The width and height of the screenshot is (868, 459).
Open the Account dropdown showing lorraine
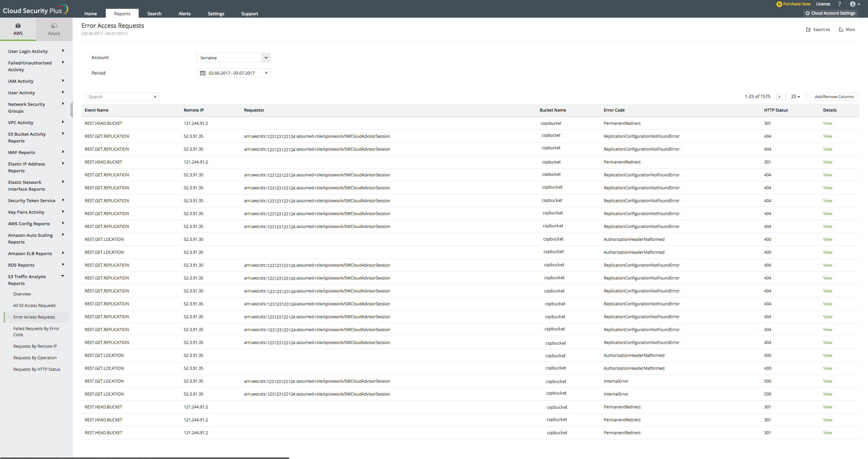[233, 58]
